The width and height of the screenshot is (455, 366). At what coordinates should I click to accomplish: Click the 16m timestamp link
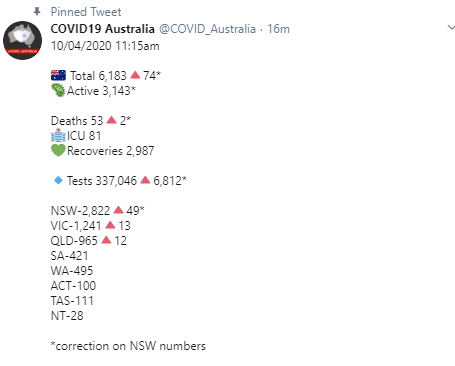tap(278, 29)
